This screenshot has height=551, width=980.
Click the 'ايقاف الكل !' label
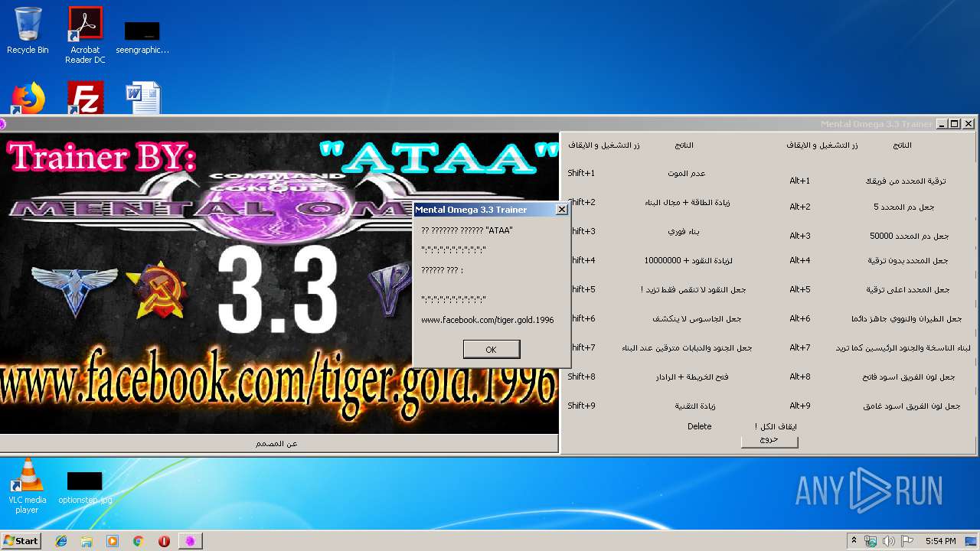[x=776, y=426]
